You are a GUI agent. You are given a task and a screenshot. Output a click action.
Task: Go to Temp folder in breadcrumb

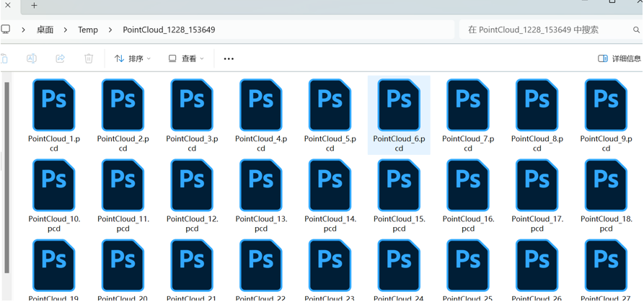[x=88, y=30]
